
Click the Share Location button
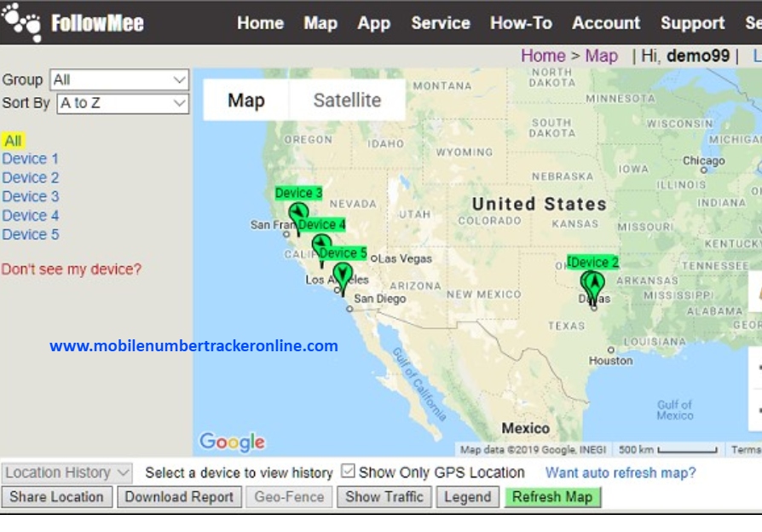tap(56, 497)
